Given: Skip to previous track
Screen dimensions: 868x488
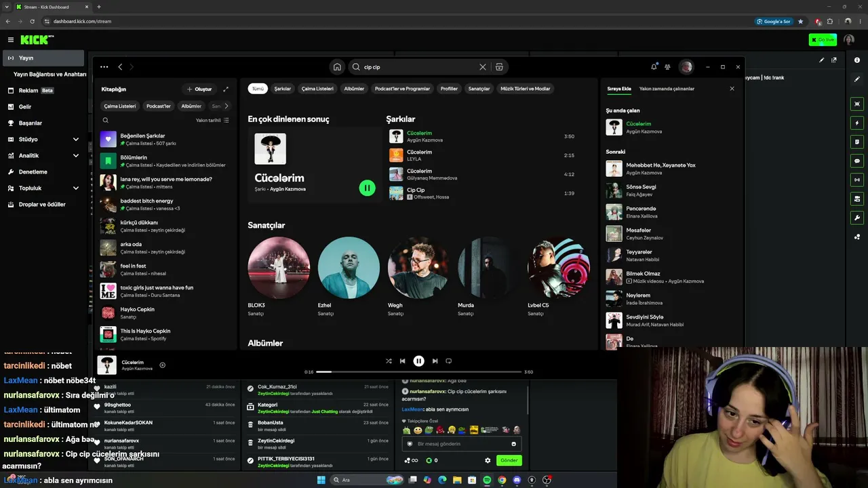Looking at the screenshot, I should [402, 361].
